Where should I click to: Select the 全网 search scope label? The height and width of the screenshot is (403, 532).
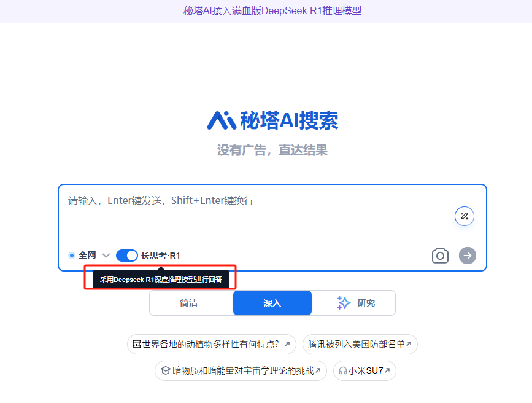point(87,255)
